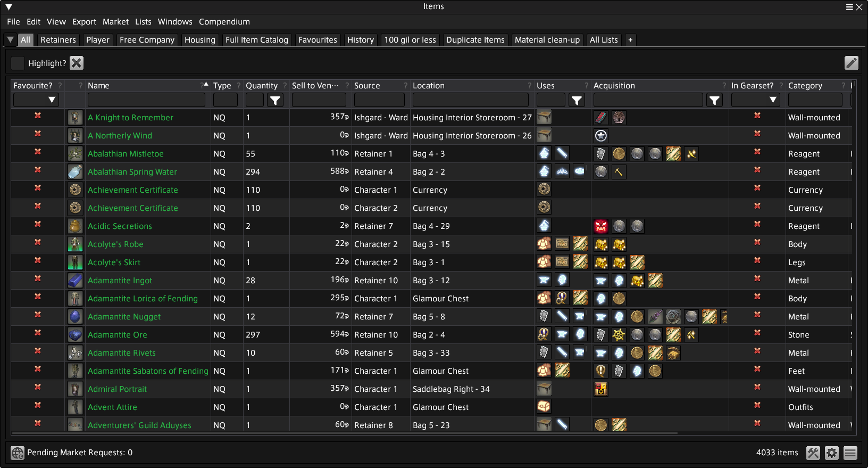
Task: Open the In Gearset filter dropdown
Action: click(755, 100)
